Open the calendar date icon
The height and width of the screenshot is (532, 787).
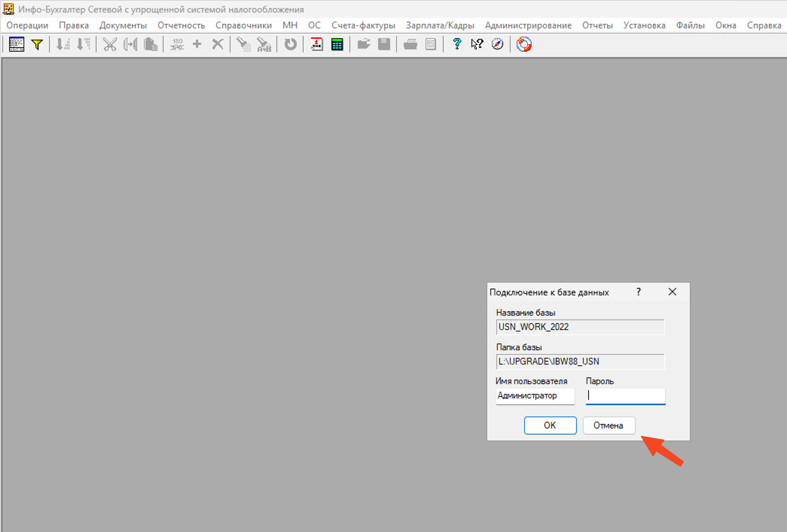click(x=317, y=45)
